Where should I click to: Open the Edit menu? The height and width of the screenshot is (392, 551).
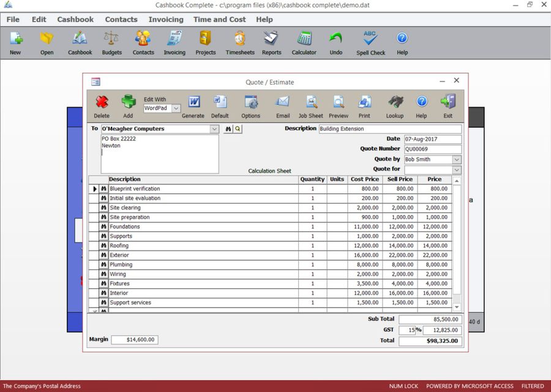pos(39,20)
